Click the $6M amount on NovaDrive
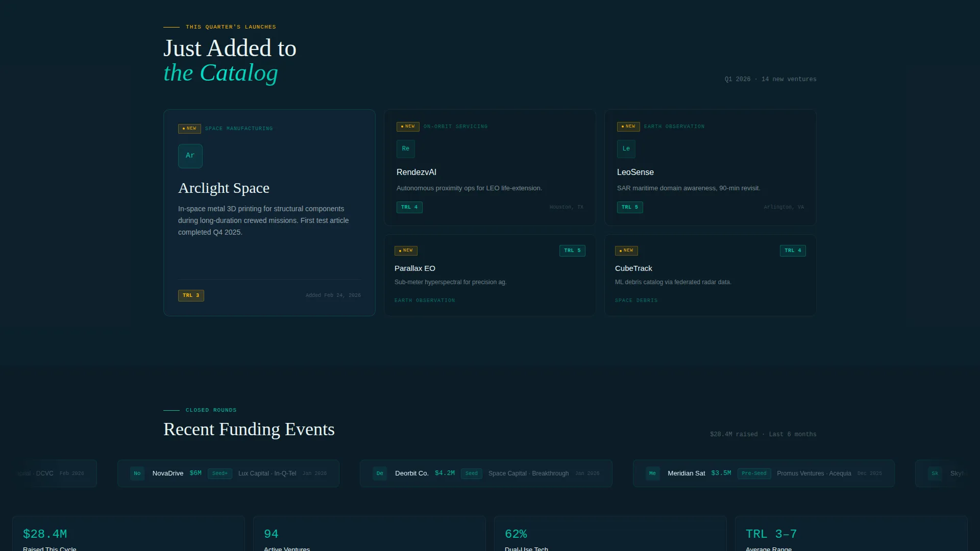This screenshot has height=551, width=980. [x=195, y=473]
